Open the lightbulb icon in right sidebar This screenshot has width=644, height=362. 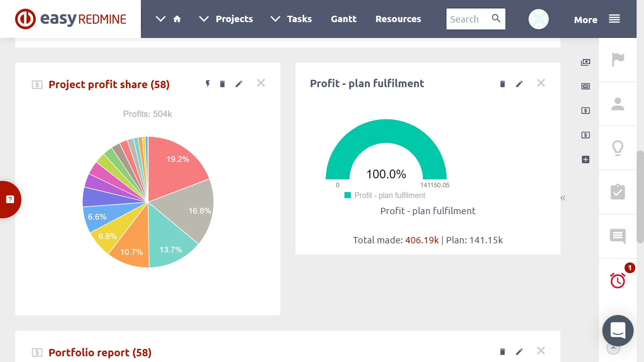pyautogui.click(x=618, y=148)
